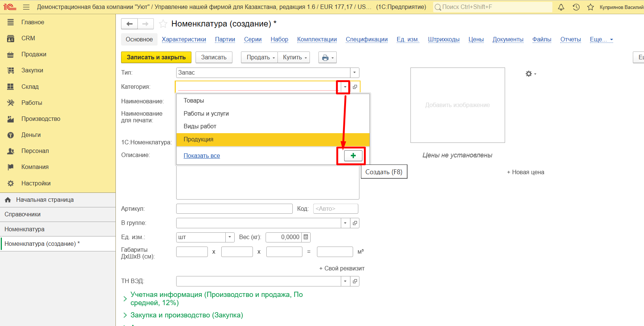The height and width of the screenshot is (326, 644).
Task: Expand the Продать dropdown button
Action: (259, 57)
